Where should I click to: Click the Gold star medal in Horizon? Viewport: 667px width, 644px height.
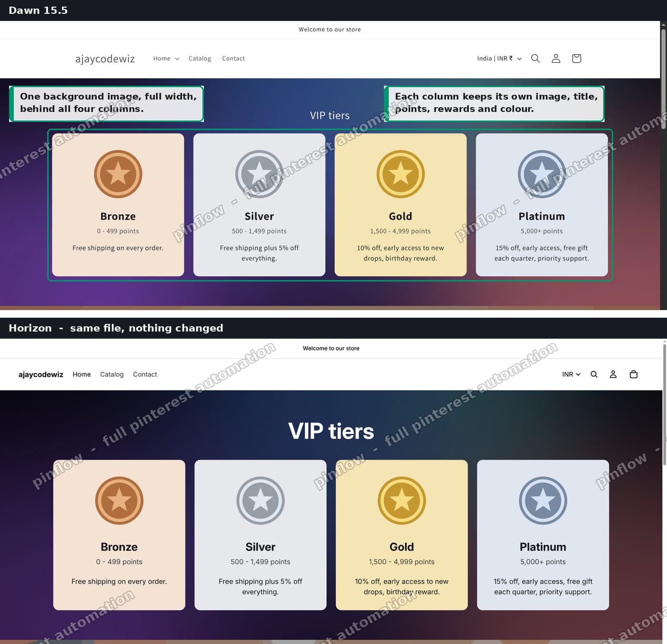(402, 501)
